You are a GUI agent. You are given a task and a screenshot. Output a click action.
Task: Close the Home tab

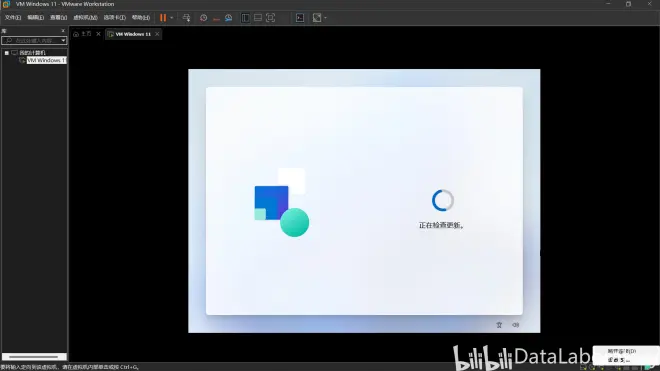click(98, 34)
